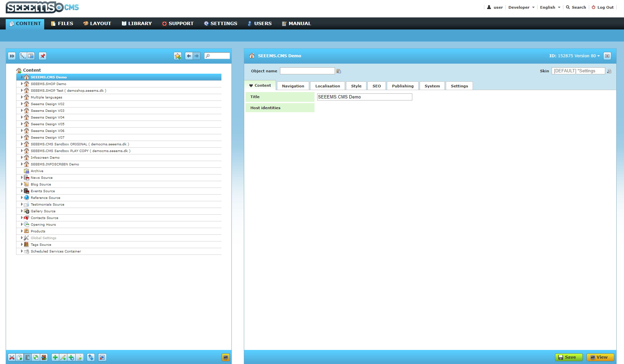Click the Title input field
Screen dimensions: 624x364
(364, 97)
